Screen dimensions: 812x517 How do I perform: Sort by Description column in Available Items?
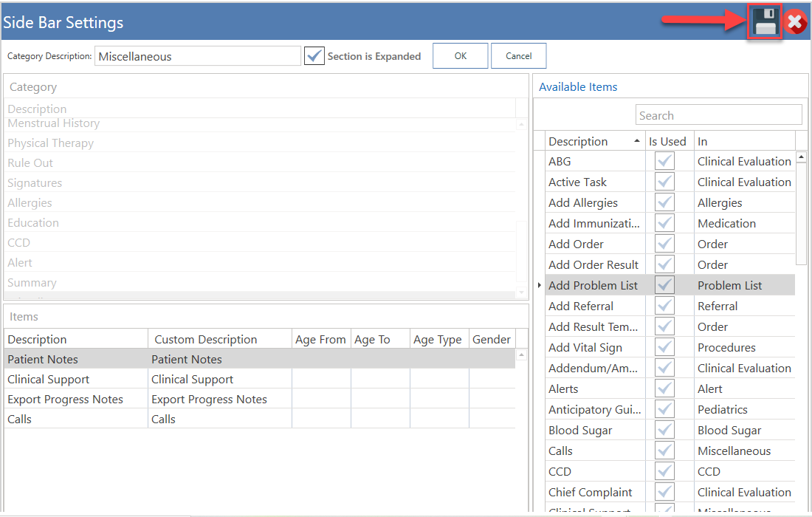pyautogui.click(x=594, y=141)
